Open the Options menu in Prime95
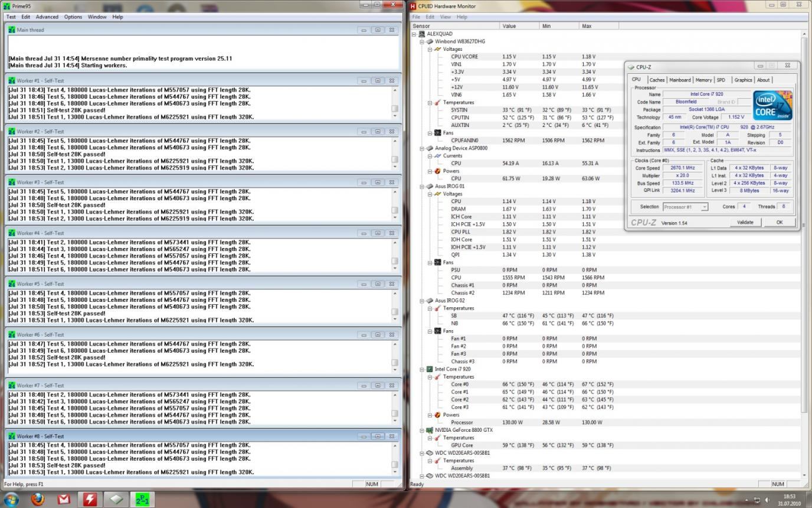 pyautogui.click(x=73, y=17)
